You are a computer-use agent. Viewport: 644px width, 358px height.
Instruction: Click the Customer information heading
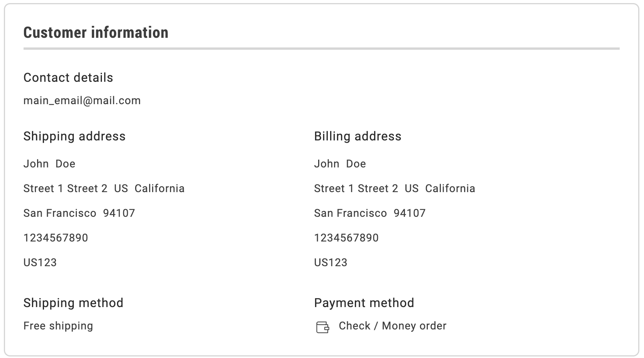[96, 32]
